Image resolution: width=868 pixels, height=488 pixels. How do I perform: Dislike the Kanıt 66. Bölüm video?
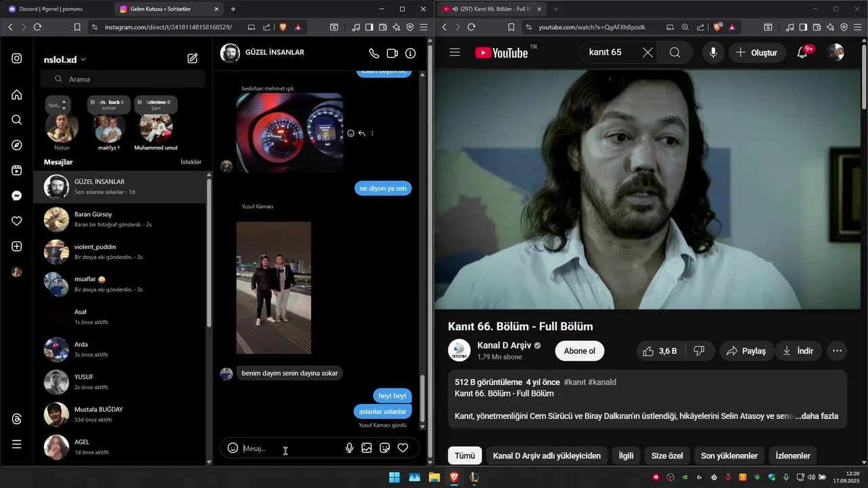coord(699,351)
